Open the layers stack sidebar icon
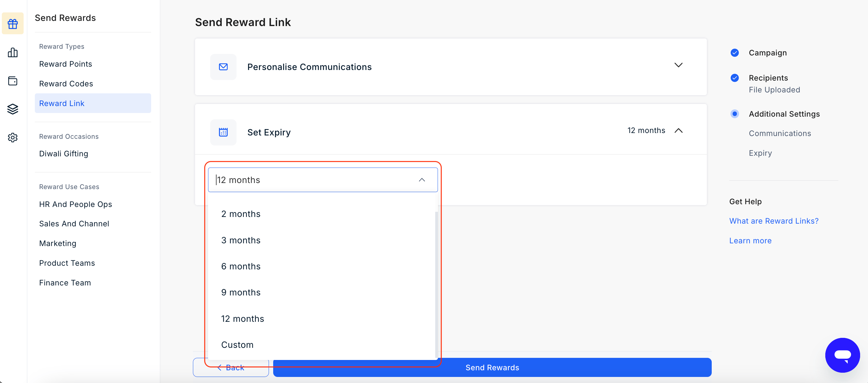The height and width of the screenshot is (383, 868). click(12, 109)
